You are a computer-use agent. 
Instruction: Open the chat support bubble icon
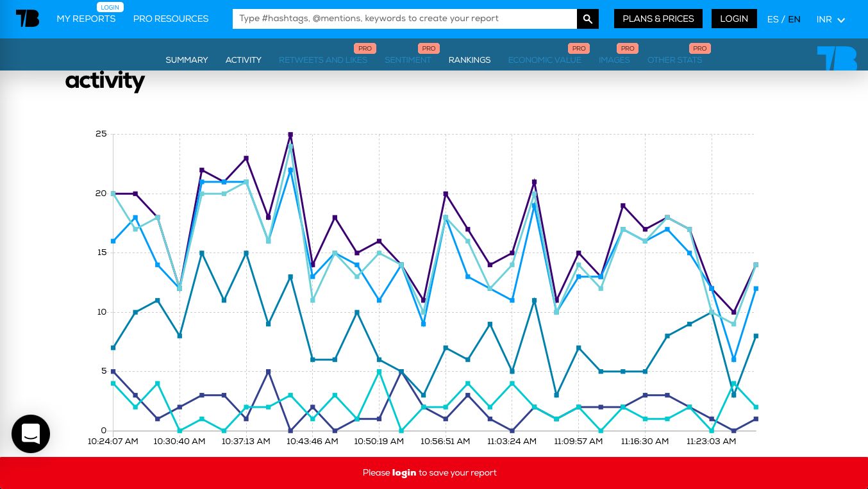31,434
